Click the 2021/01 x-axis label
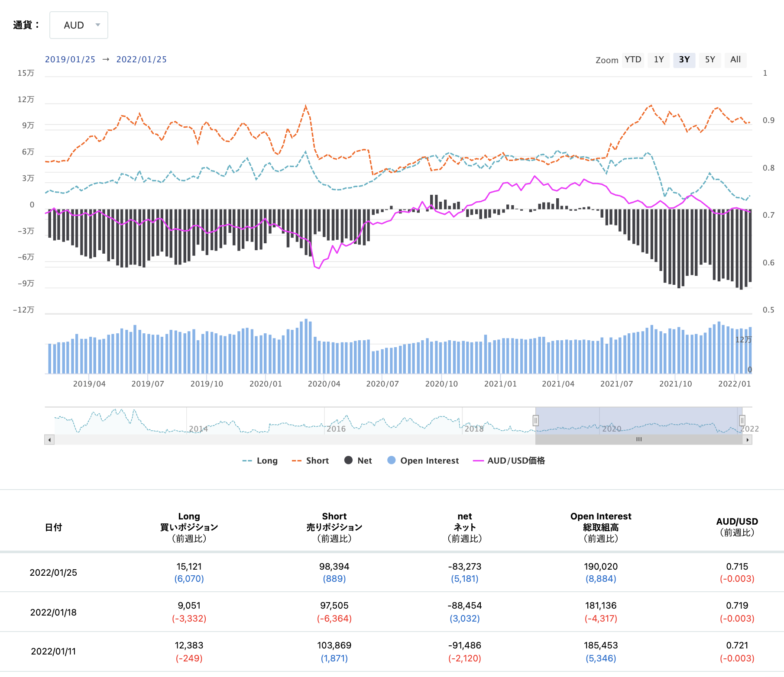The height and width of the screenshot is (677, 784). [x=500, y=384]
